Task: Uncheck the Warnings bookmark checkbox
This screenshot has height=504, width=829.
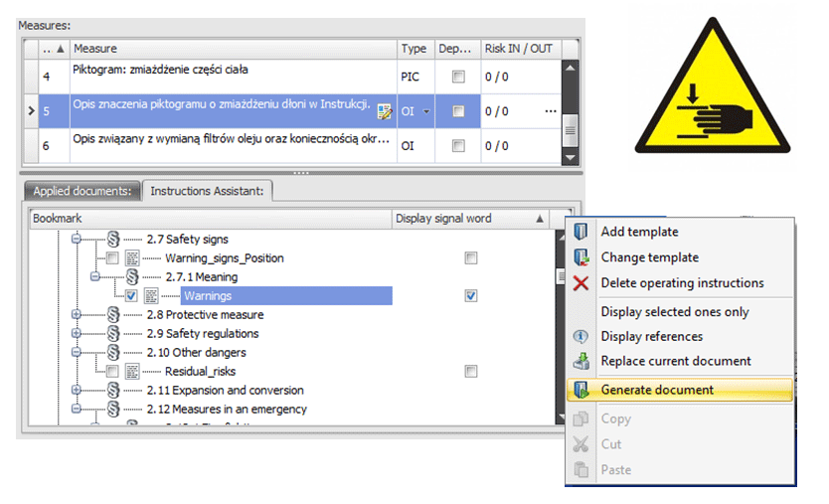Action: [x=132, y=295]
